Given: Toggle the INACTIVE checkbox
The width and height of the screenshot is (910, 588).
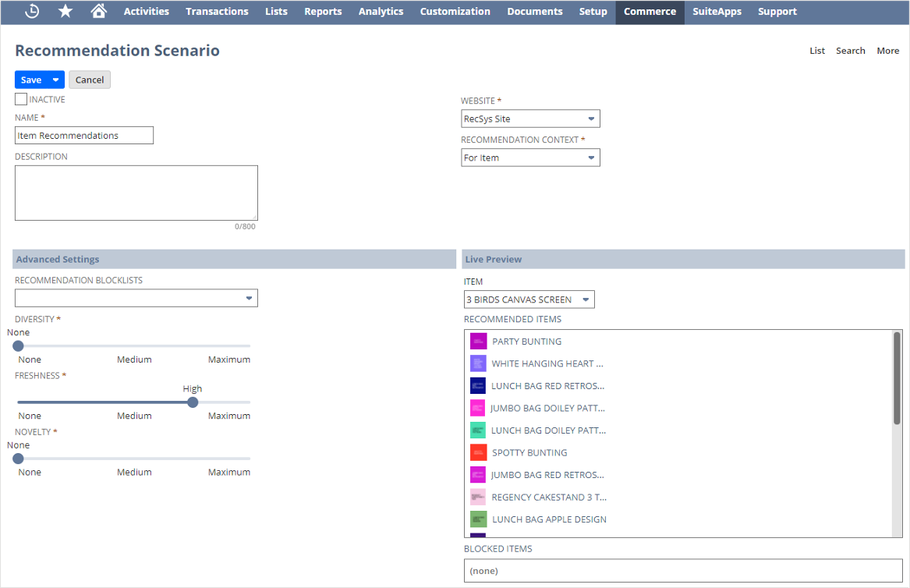Looking at the screenshot, I should click(x=21, y=99).
